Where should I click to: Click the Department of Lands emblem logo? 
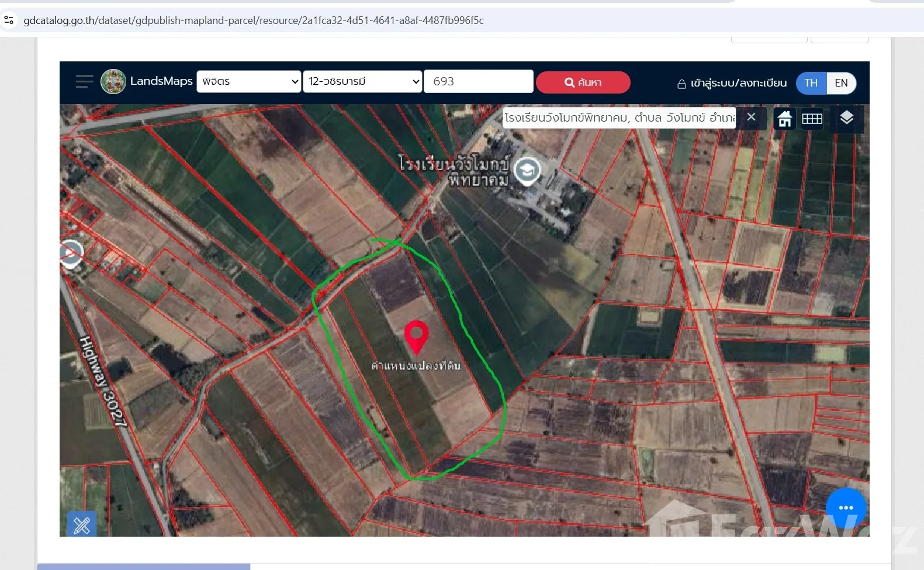[x=113, y=82]
